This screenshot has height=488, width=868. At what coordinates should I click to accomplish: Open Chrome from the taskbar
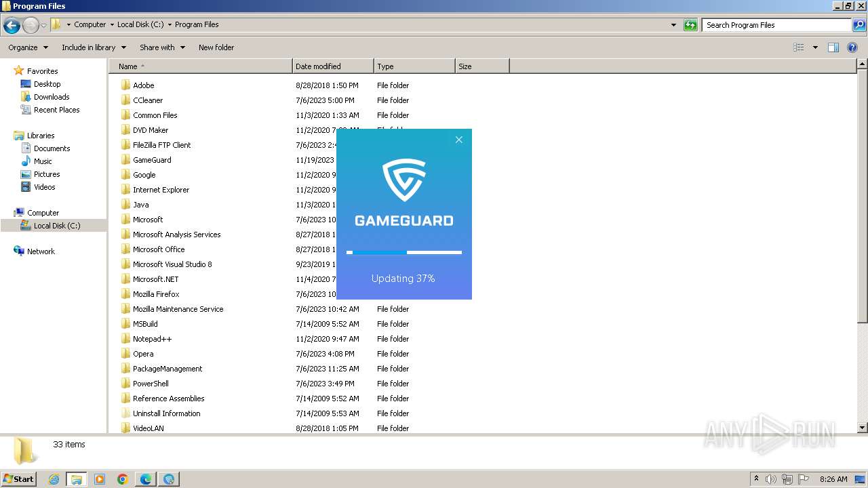[123, 479]
